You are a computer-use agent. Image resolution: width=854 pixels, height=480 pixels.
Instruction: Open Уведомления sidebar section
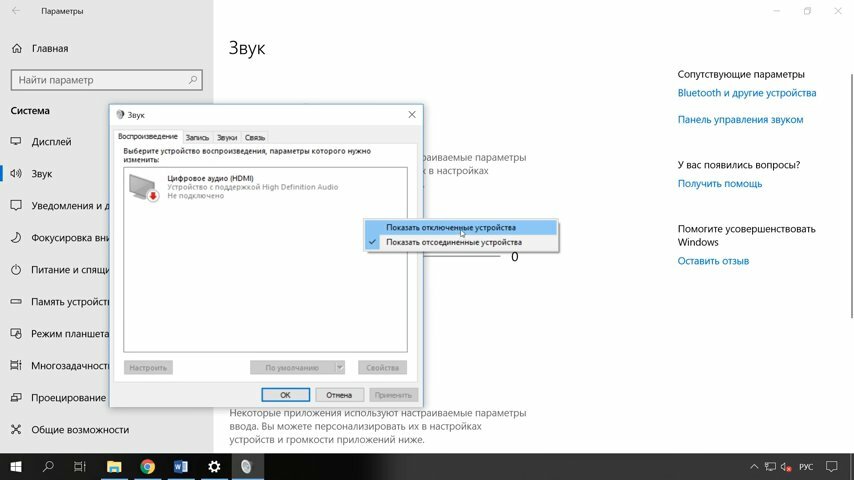(x=59, y=206)
